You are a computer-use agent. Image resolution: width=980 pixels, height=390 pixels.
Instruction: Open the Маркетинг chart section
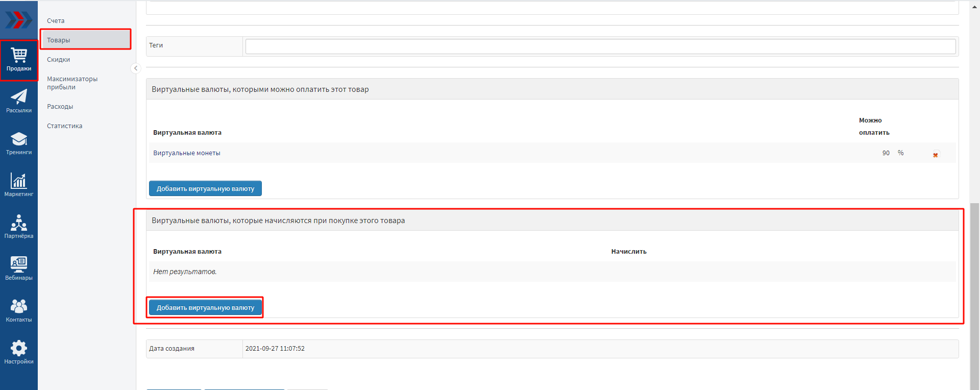[19, 185]
